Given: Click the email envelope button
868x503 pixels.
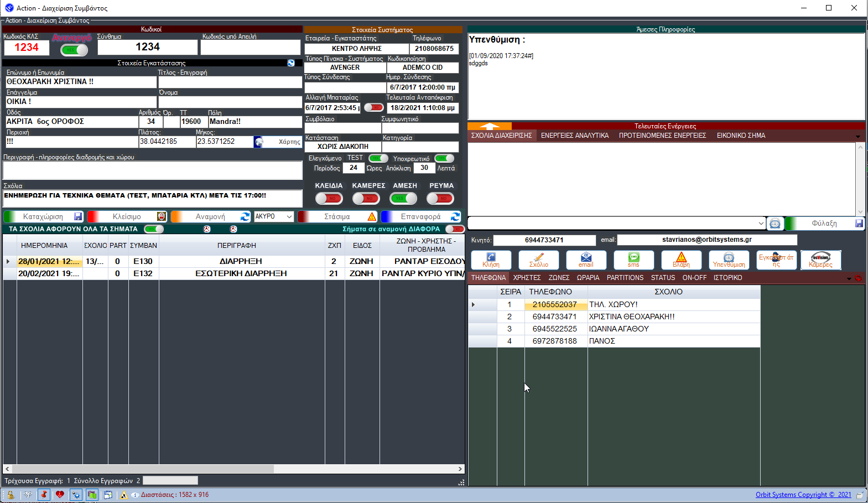Looking at the screenshot, I should 586,260.
